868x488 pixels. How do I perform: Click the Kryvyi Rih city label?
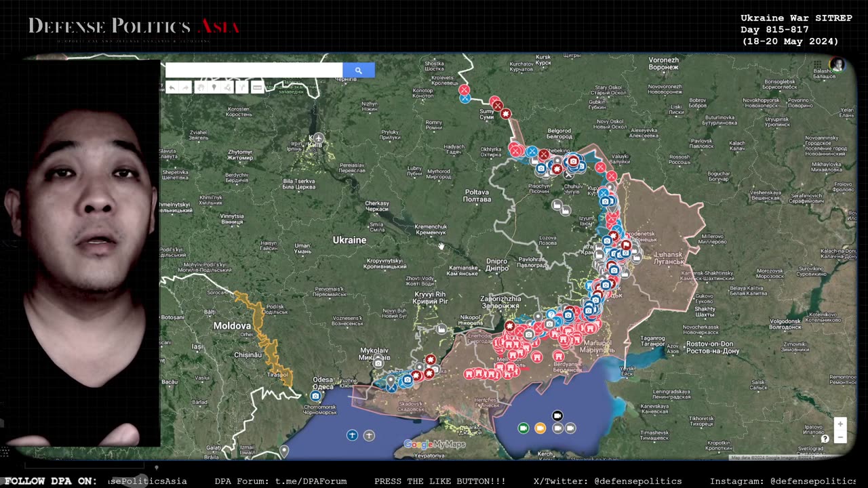click(x=431, y=298)
